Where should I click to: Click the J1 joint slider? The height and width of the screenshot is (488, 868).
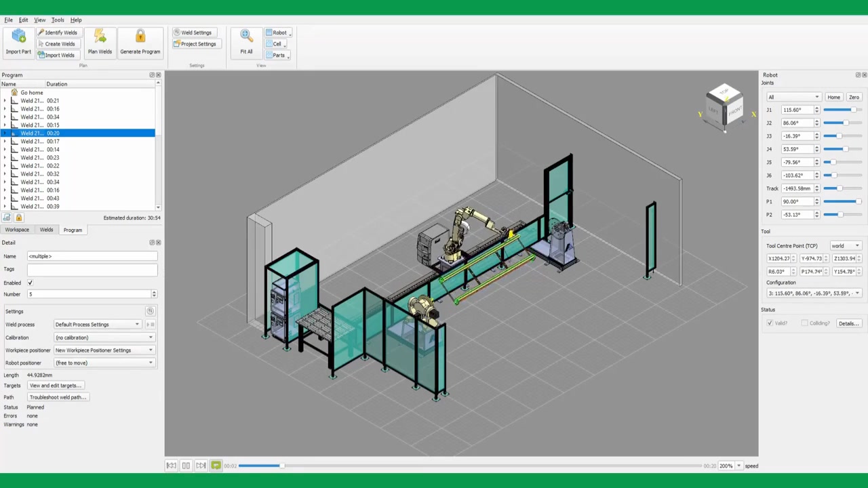point(842,110)
